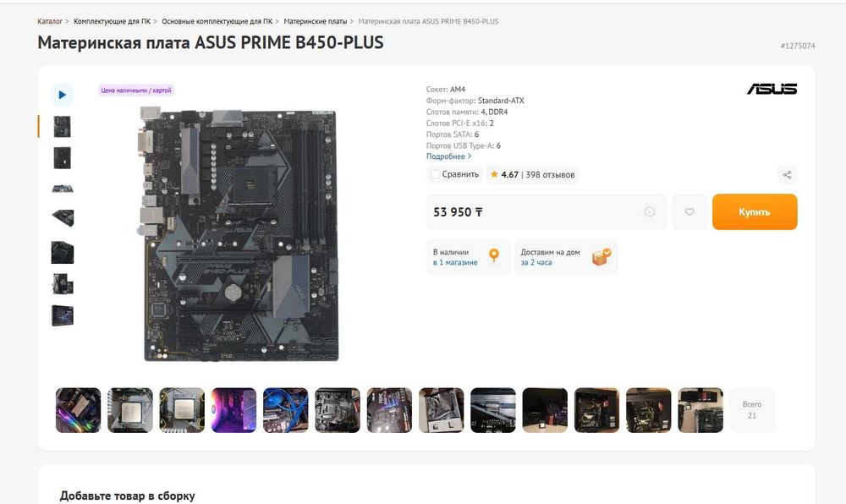Open Комплектующие для ПК breadcrumb
Viewport: 846px width, 504px height.
[x=113, y=21]
